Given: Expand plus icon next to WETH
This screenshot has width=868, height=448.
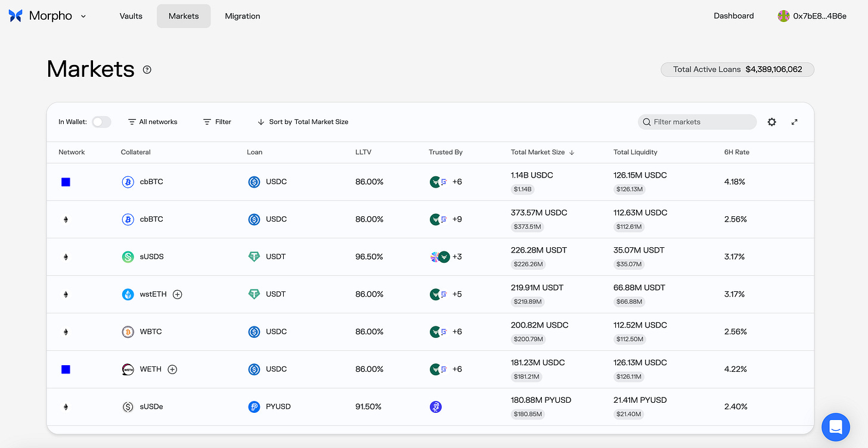Looking at the screenshot, I should [x=172, y=369].
